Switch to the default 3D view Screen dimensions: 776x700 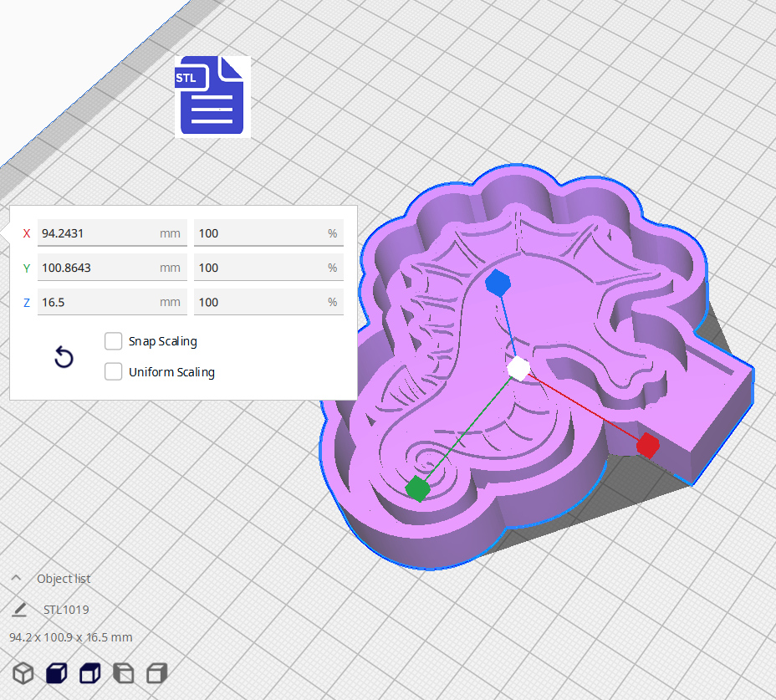(23, 673)
